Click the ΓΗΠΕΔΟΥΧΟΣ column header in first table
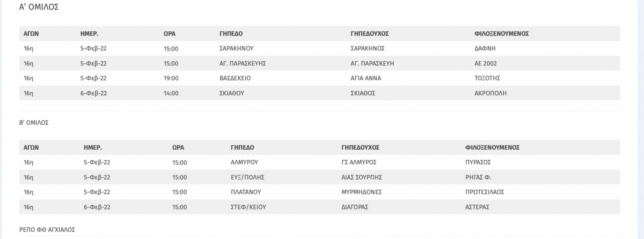The width and height of the screenshot is (644, 239). point(370,34)
